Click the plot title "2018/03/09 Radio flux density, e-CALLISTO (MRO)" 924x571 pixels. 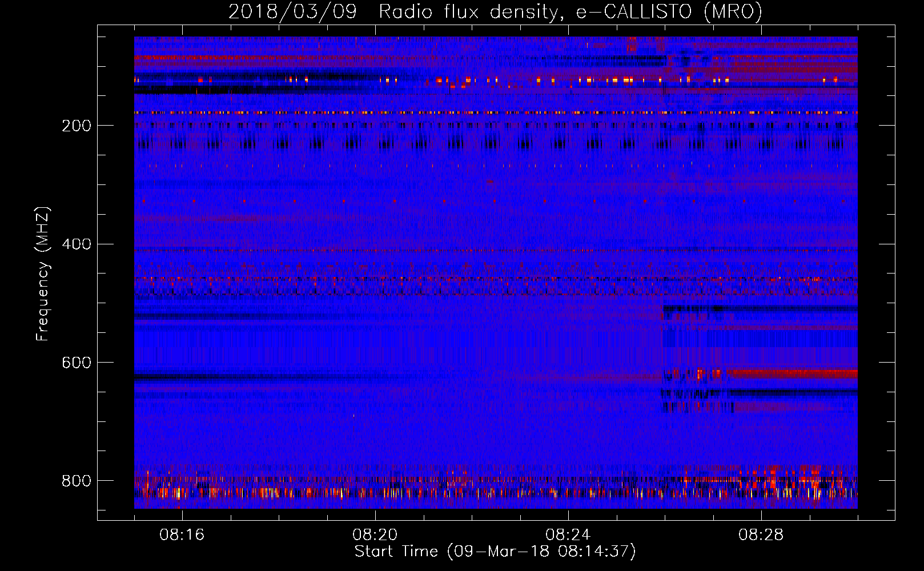495,12
